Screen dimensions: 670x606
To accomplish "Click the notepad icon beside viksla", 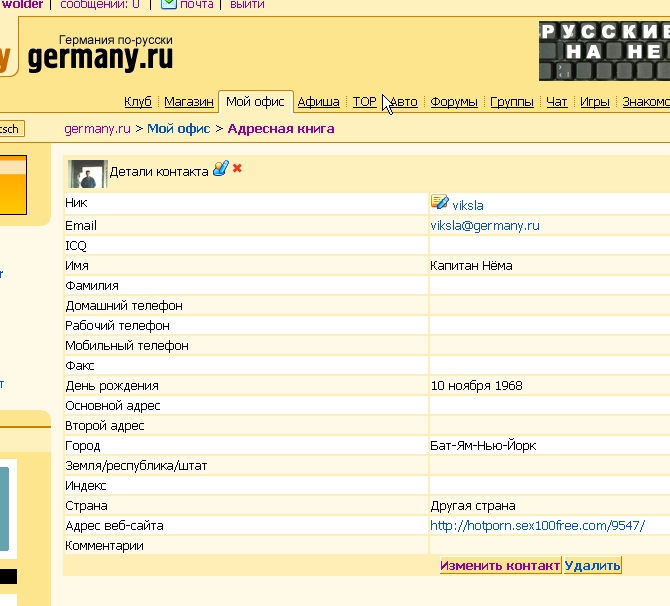I will (439, 203).
